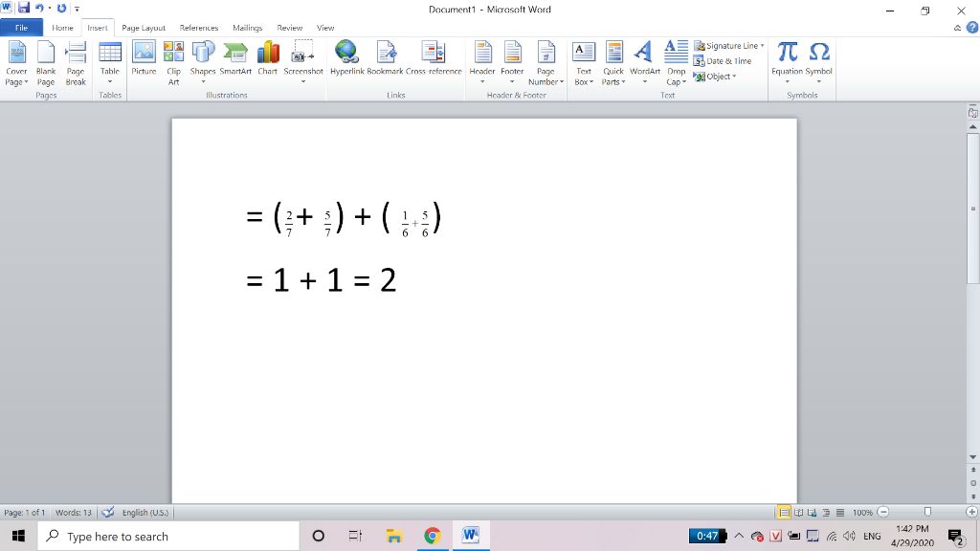Open Undo history dropdown arrow
Screen dimensions: 980x551
tap(50, 8)
